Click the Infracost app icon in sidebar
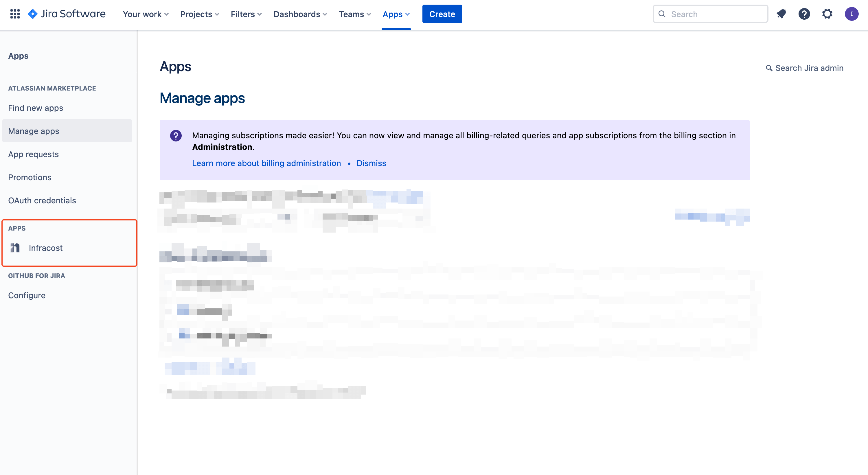Viewport: 868px width, 475px height. click(15, 248)
